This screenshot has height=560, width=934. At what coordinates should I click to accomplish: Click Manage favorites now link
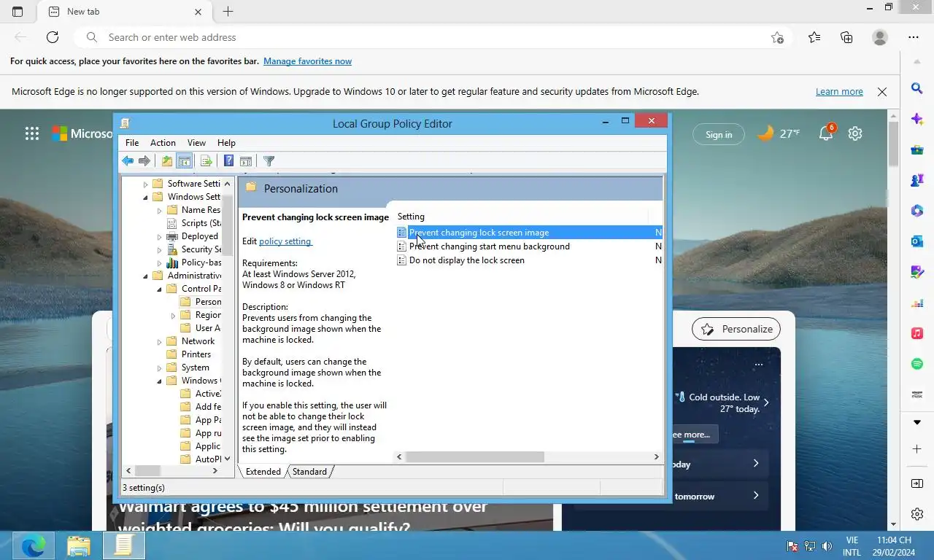pos(307,61)
